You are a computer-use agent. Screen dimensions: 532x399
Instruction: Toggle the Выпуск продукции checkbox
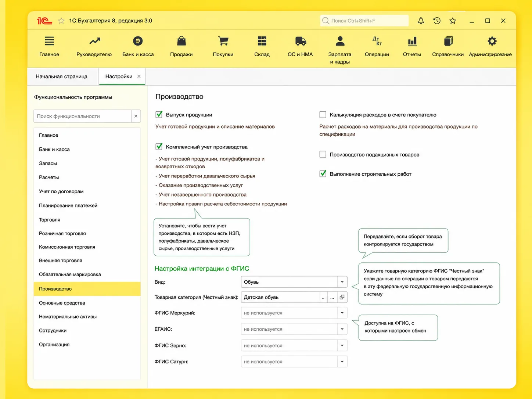pyautogui.click(x=159, y=115)
